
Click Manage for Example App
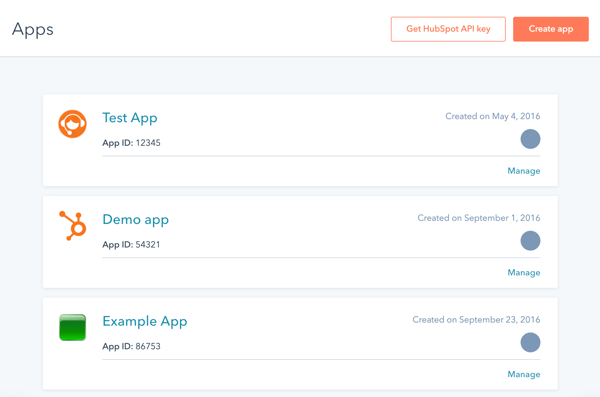[524, 374]
